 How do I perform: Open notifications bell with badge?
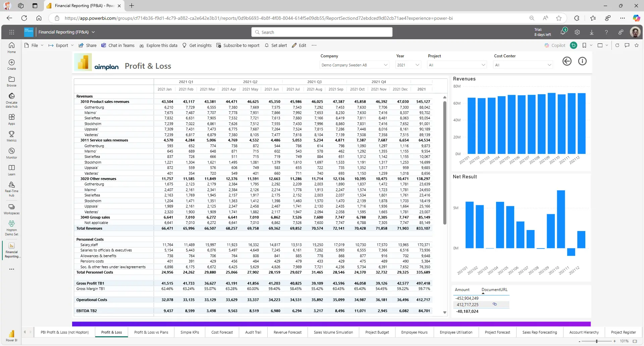[x=563, y=32]
